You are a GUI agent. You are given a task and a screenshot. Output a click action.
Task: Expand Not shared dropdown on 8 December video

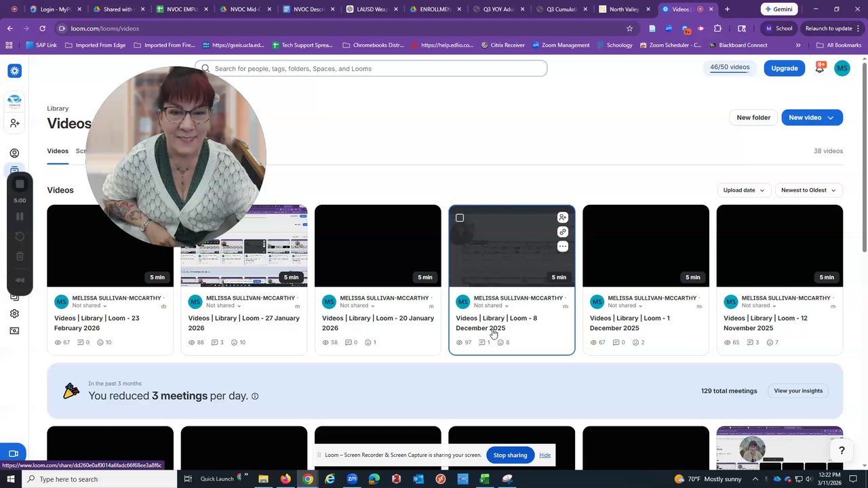click(491, 306)
